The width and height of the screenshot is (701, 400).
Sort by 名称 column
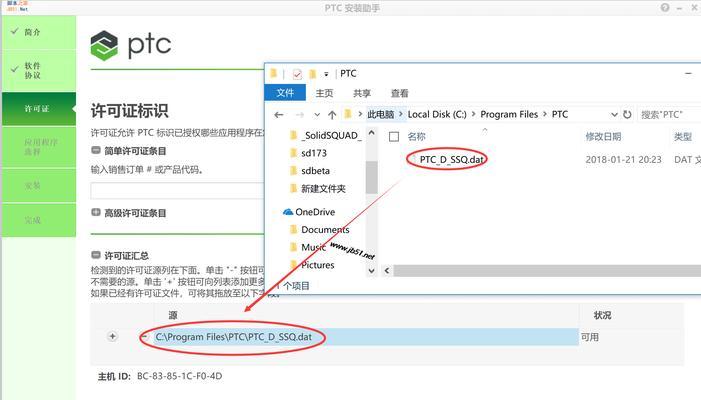417,136
